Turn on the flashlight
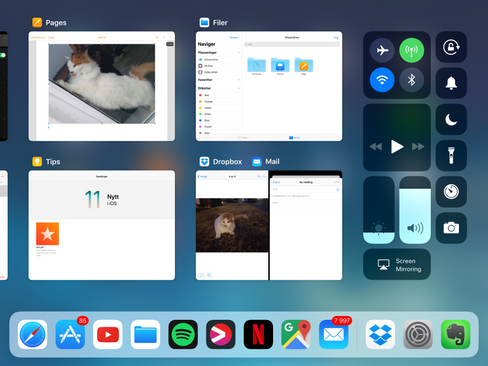 451,156
